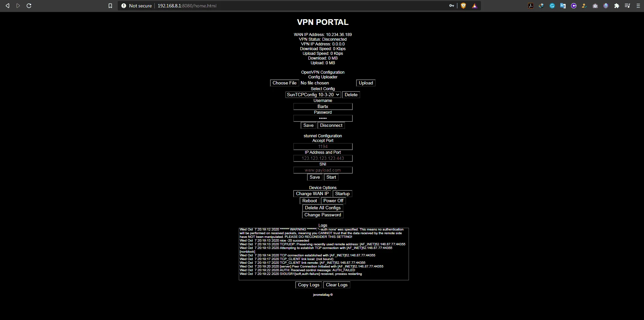Go back to the previous page
The image size is (644, 320).
coord(7,6)
